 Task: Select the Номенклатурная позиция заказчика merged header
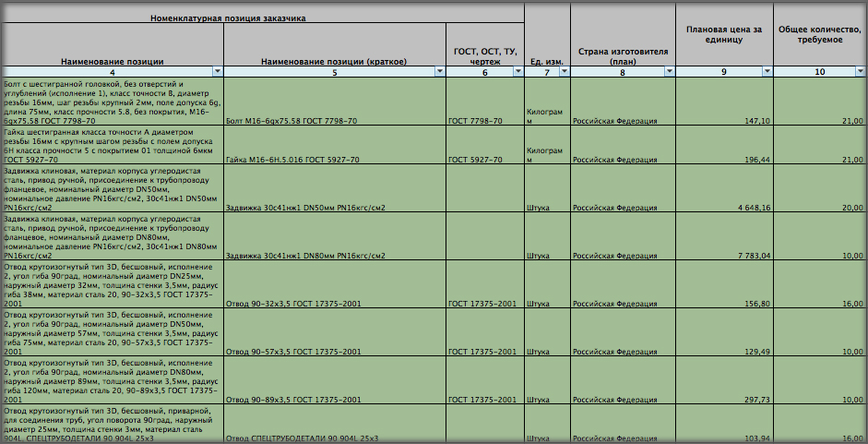coord(264,18)
